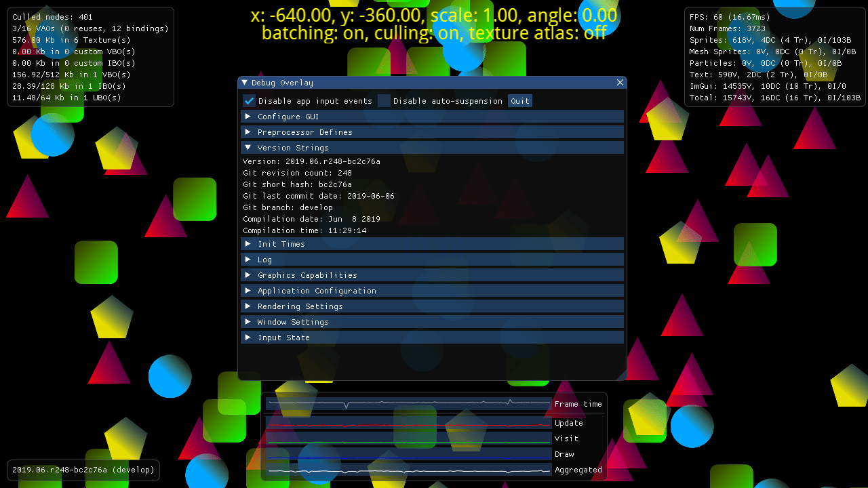Click the Frame time plot graph
Screen dimensions: 868x488
[x=409, y=404]
